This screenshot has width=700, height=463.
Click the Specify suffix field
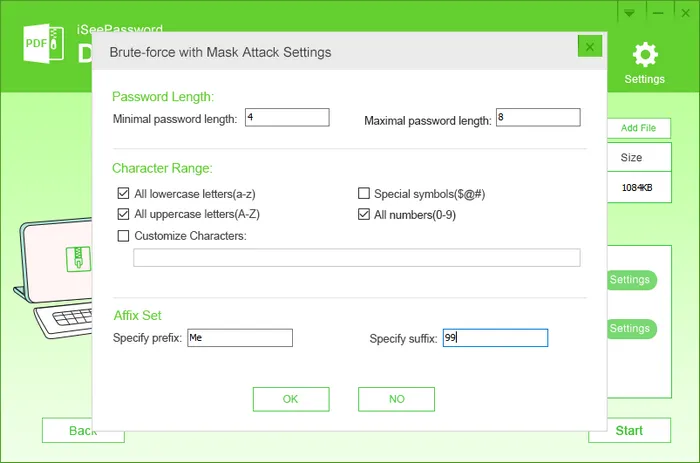click(495, 338)
